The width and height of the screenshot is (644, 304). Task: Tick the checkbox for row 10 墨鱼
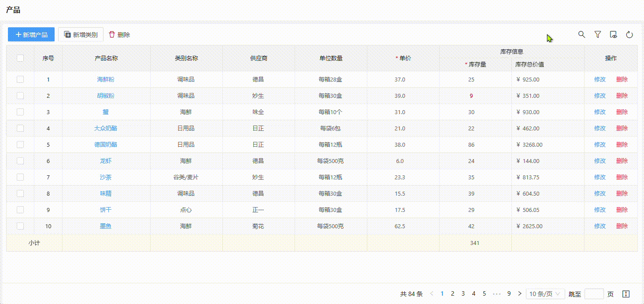coord(20,226)
